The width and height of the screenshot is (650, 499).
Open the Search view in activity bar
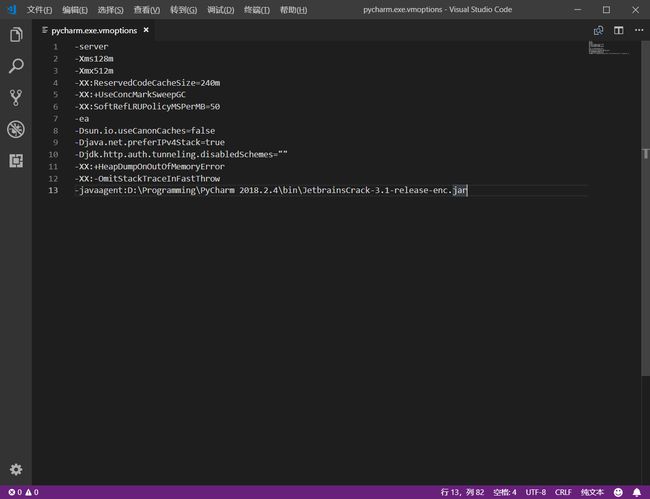click(16, 66)
